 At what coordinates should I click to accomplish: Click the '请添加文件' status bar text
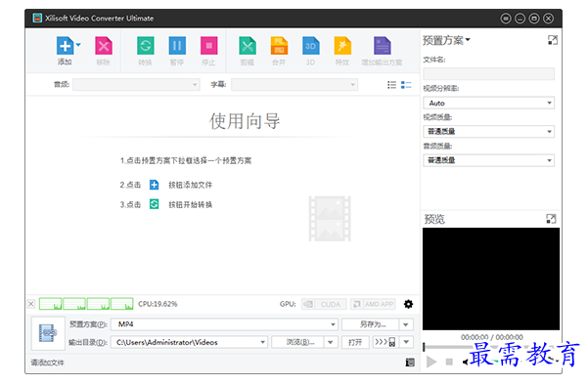pyautogui.click(x=47, y=363)
